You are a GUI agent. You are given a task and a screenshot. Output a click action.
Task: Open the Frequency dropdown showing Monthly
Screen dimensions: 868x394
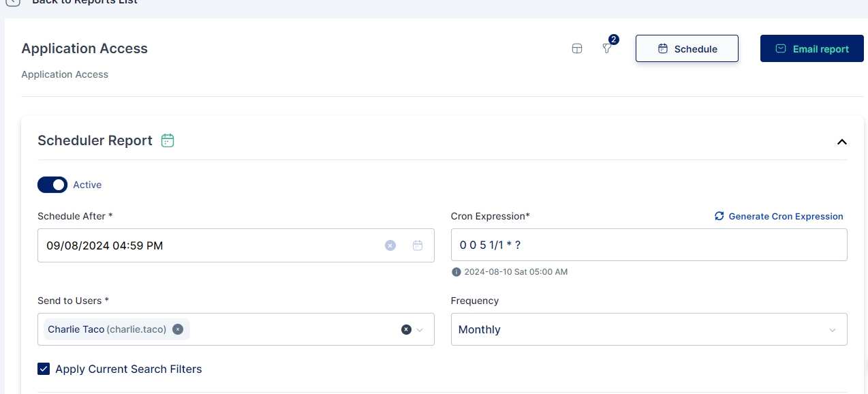pyautogui.click(x=649, y=329)
